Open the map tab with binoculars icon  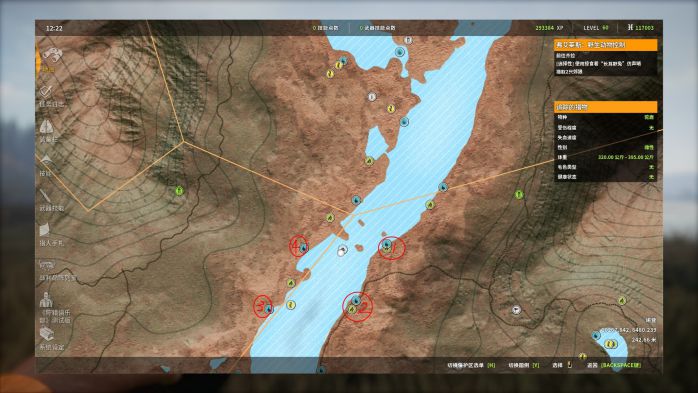click(52, 55)
